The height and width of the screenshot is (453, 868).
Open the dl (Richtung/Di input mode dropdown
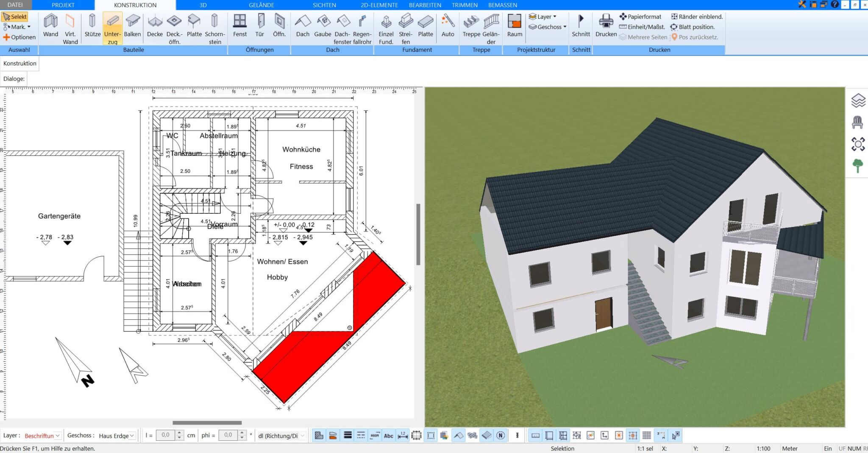(281, 436)
